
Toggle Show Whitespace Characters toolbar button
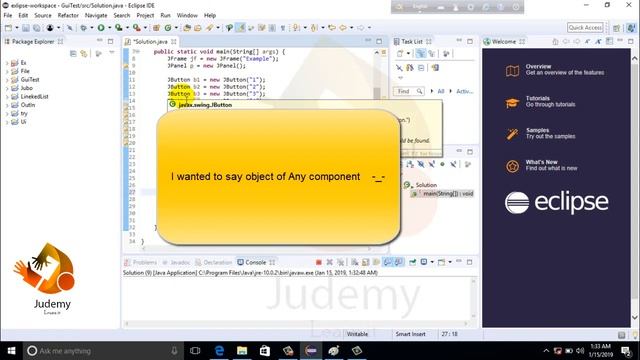[282, 28]
